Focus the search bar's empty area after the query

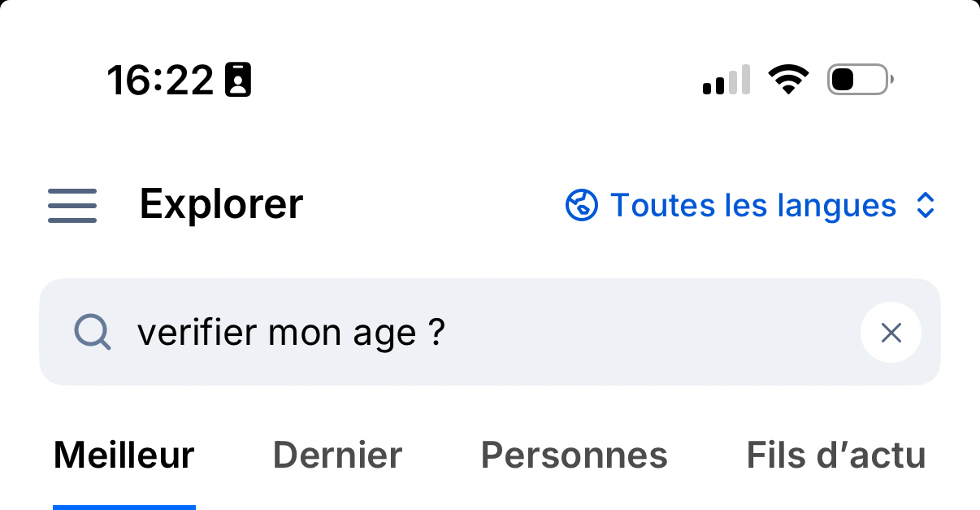(x=650, y=332)
